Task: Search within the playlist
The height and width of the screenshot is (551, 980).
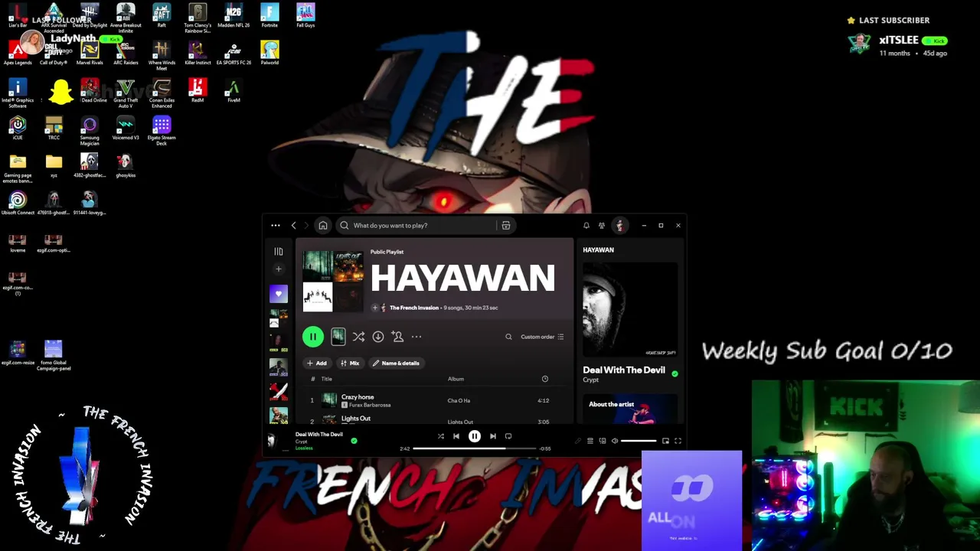Action: 508,337
